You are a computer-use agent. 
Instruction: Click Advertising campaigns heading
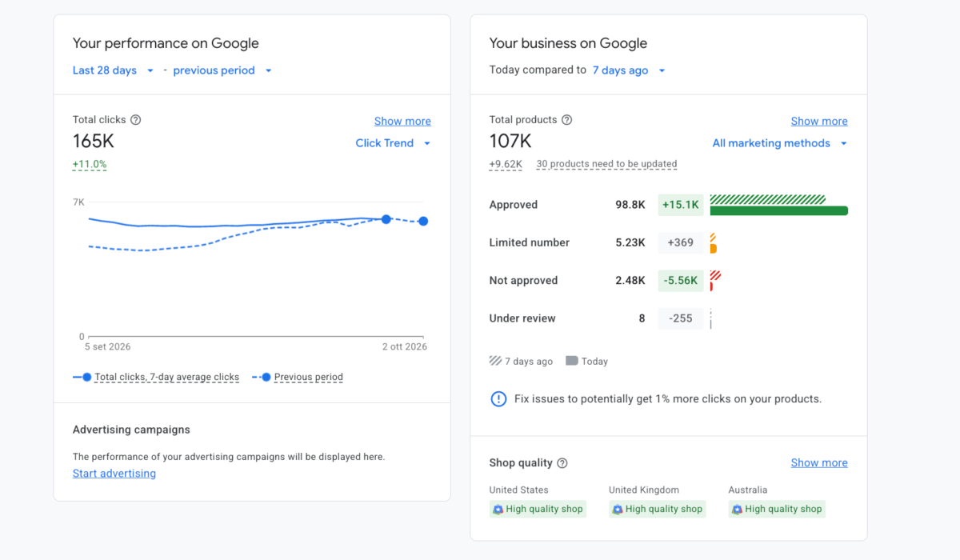(131, 430)
